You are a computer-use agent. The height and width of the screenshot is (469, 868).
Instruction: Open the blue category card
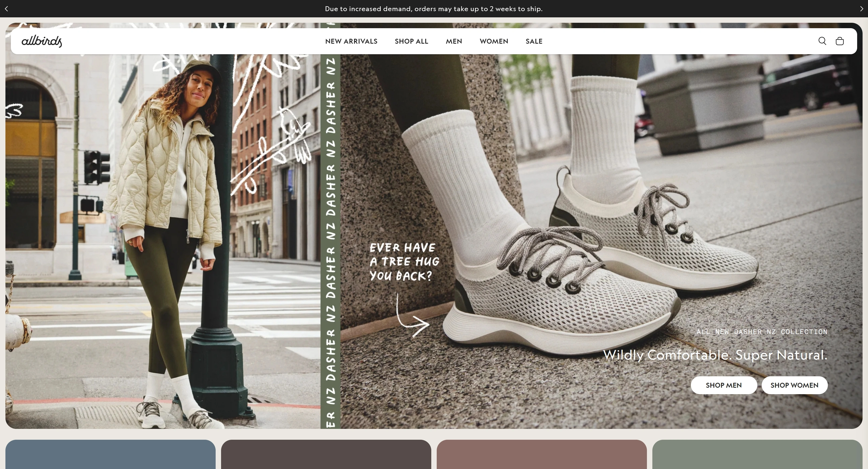(x=110, y=454)
